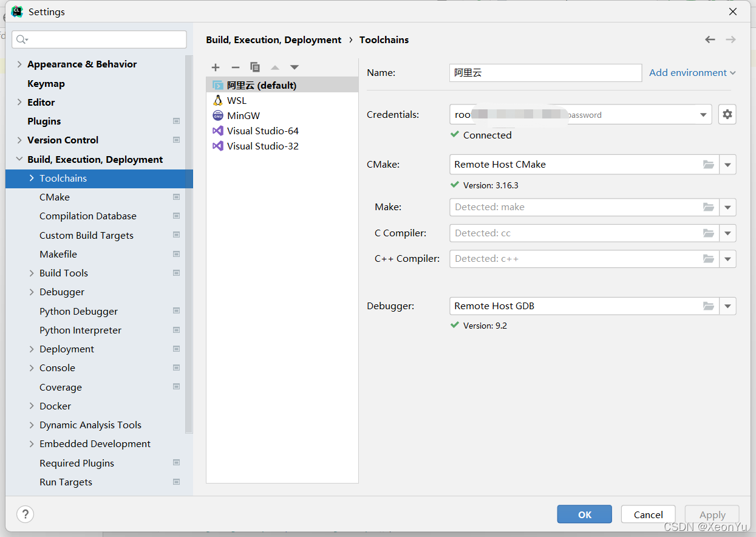Click the toolchain Name input field
This screenshot has height=537, width=756.
click(545, 73)
